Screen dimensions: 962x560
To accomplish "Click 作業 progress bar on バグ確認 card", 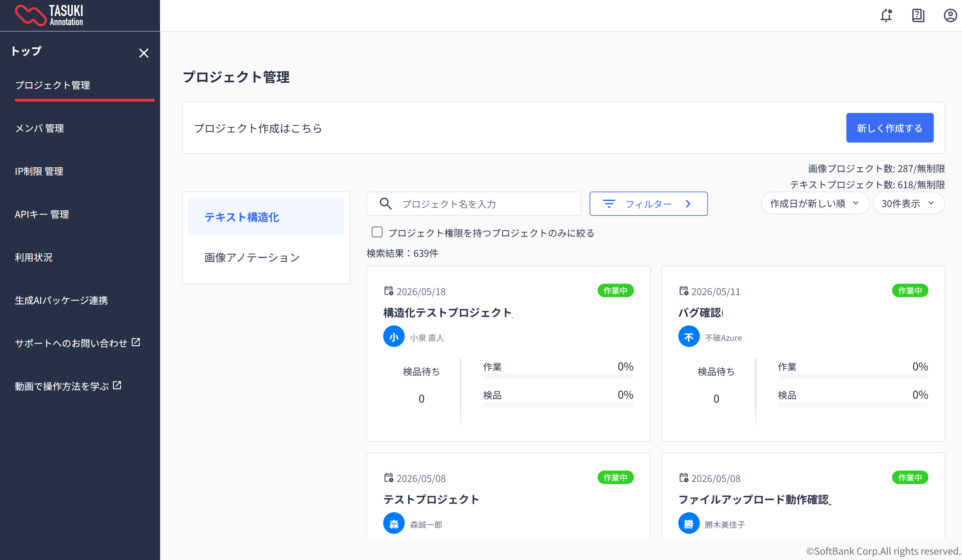I will click(853, 377).
